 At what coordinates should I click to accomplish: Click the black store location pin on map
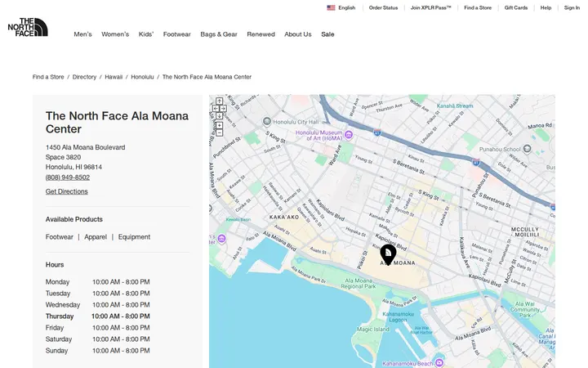tap(388, 254)
